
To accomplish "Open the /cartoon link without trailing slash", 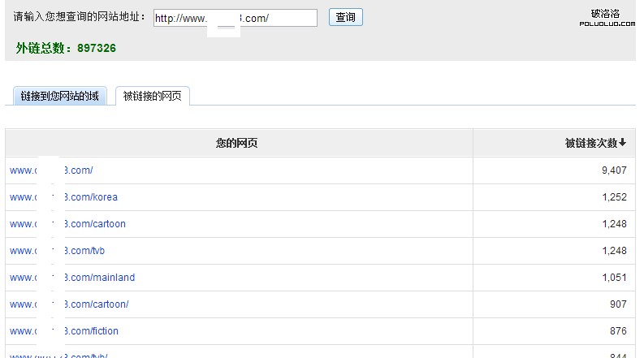I will 67,224.
